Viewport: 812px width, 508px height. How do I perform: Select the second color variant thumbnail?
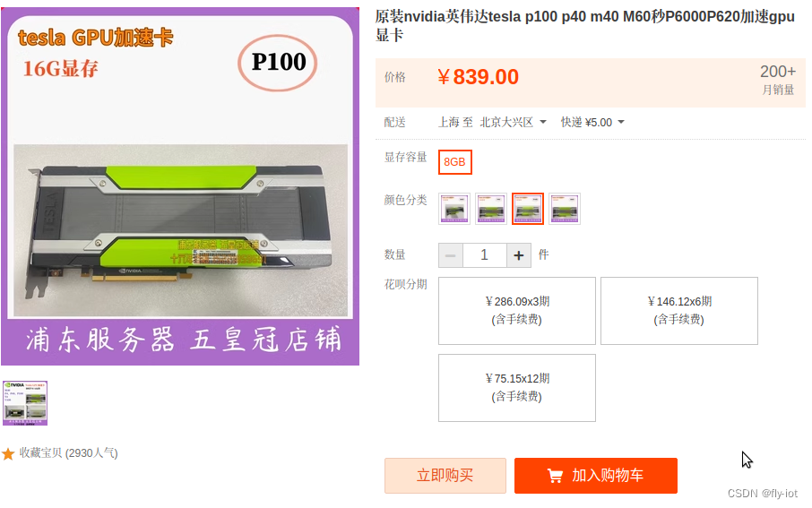[491, 209]
